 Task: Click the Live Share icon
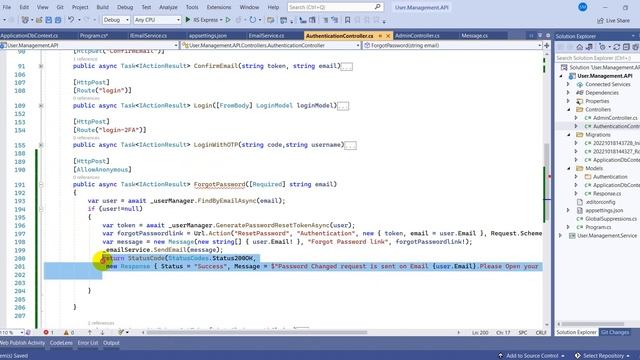click(600, 20)
